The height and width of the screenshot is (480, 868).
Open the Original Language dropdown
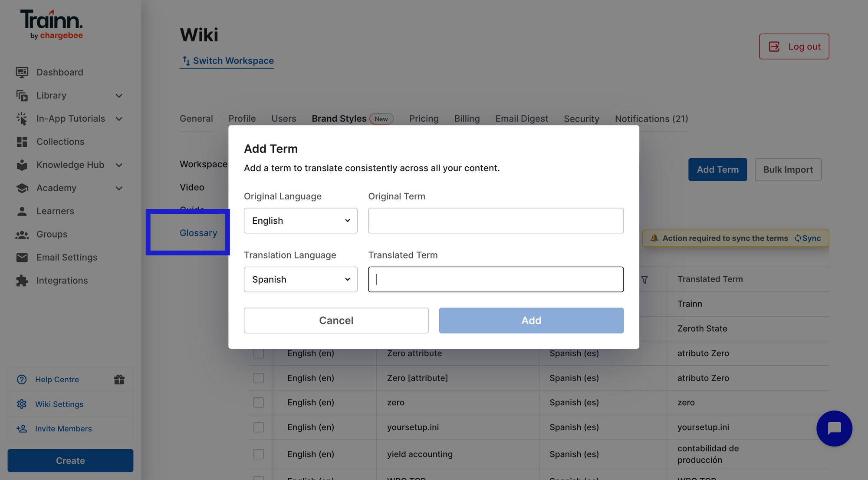tap(301, 221)
